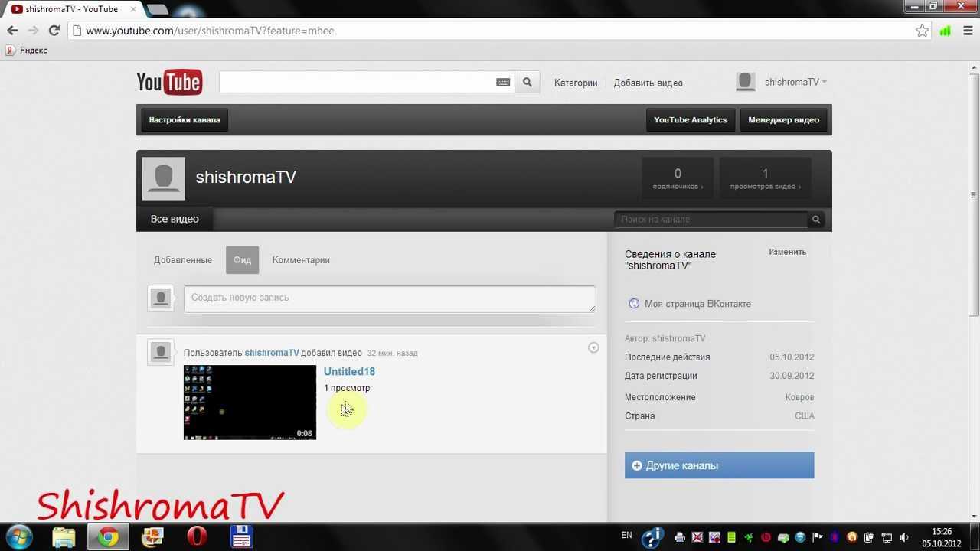
Task: Click the question-mark help tray icon
Action: [652, 537]
